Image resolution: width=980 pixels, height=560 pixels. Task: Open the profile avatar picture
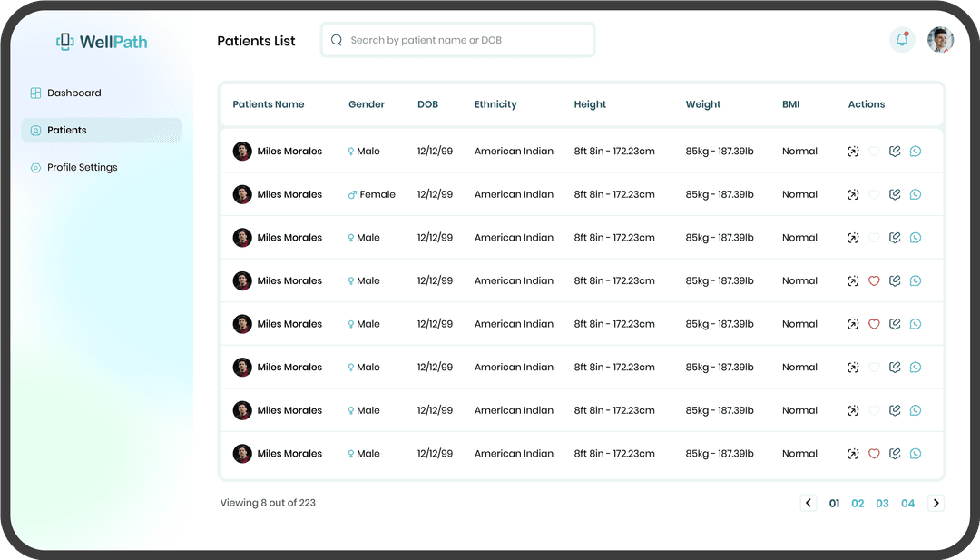pos(940,40)
